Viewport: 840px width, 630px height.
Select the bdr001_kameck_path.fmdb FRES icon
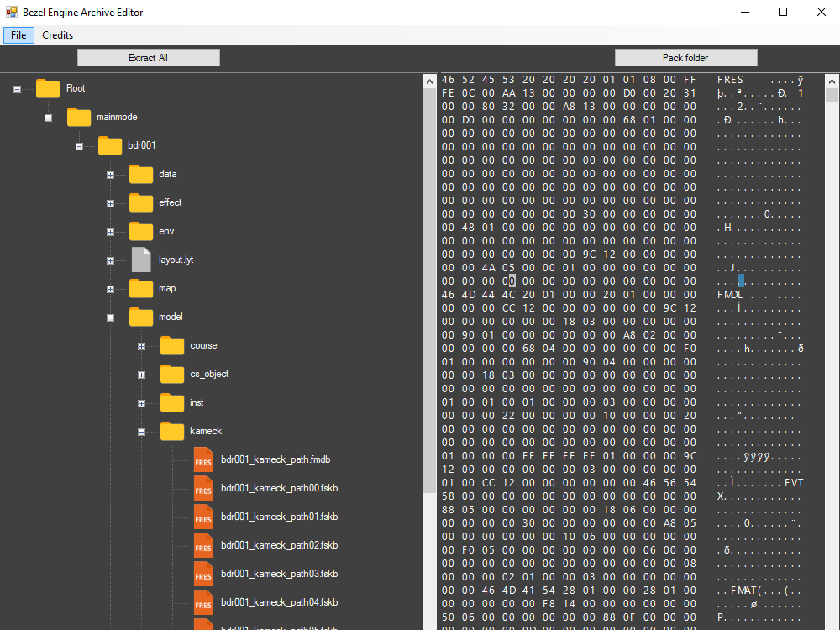pos(203,459)
